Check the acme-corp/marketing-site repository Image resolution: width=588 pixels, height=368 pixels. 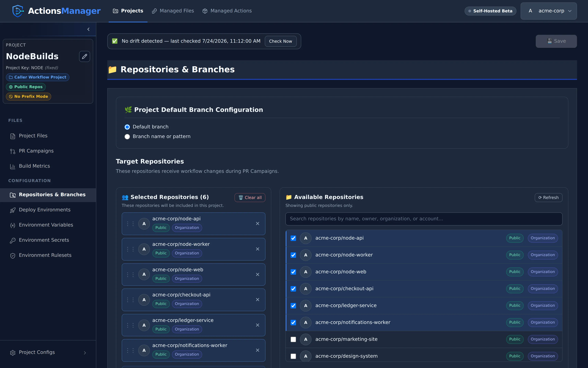[x=293, y=339]
